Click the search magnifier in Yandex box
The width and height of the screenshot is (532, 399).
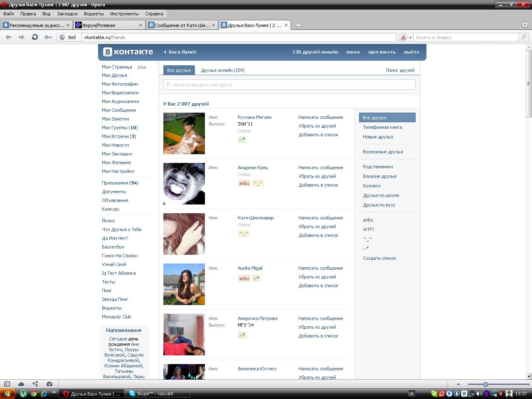[524, 37]
